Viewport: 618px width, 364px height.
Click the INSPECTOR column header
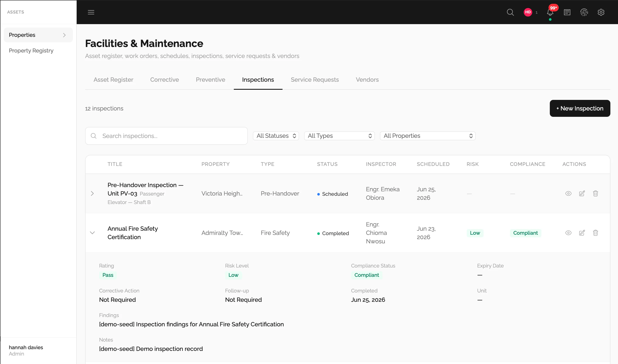(381, 164)
